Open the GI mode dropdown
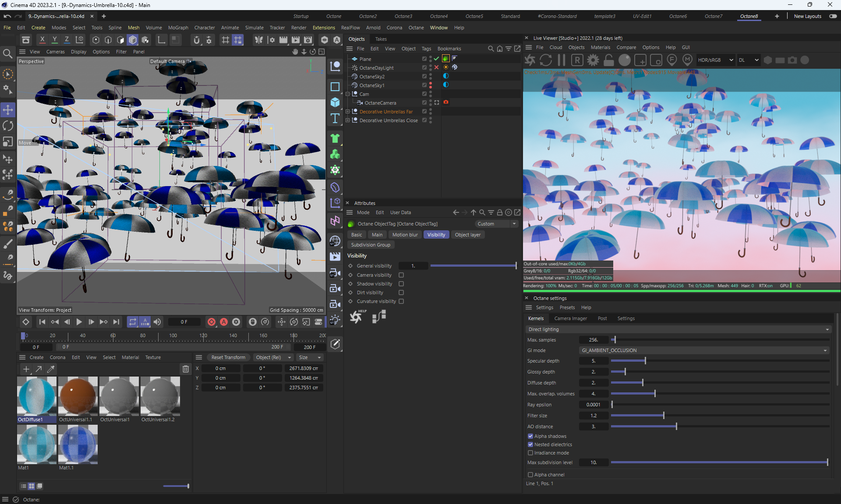Screen dimensions: 841x504 tap(704, 350)
